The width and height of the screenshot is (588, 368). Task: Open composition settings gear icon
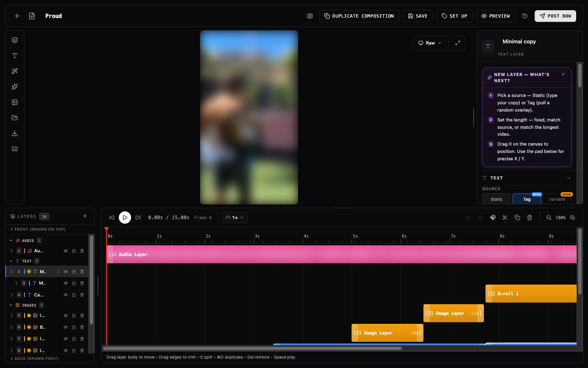pyautogui.click(x=310, y=16)
